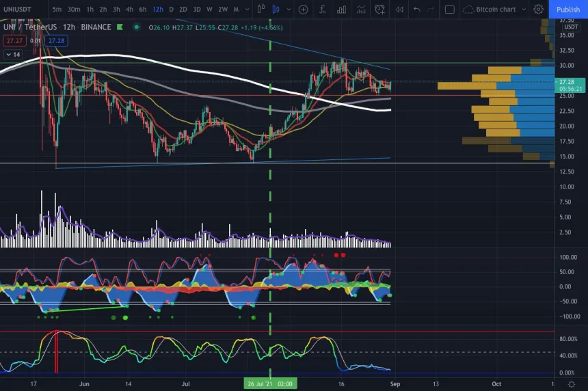Image resolution: width=588 pixels, height=391 pixels.
Task: Click the 26 Jul '21 date marker
Action: [x=270, y=384]
